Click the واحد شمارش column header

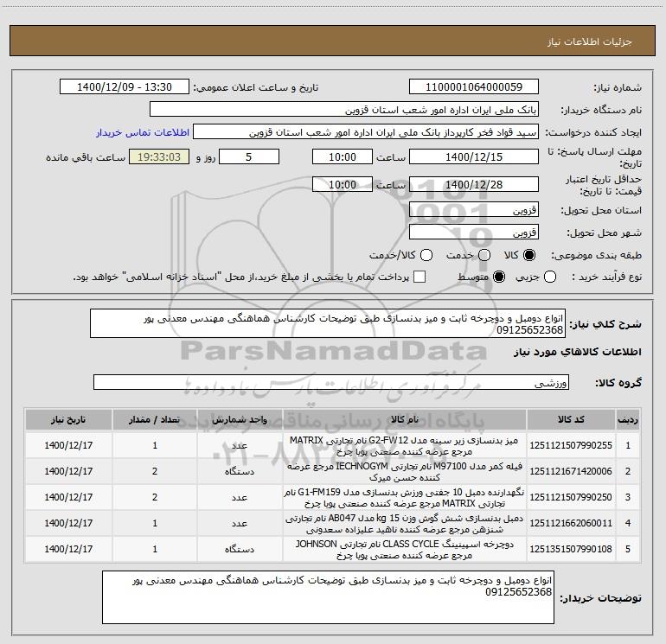(240, 419)
